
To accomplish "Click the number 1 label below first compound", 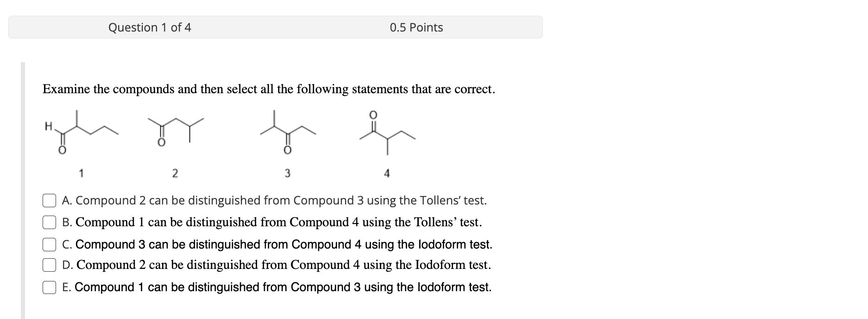I will (82, 172).
